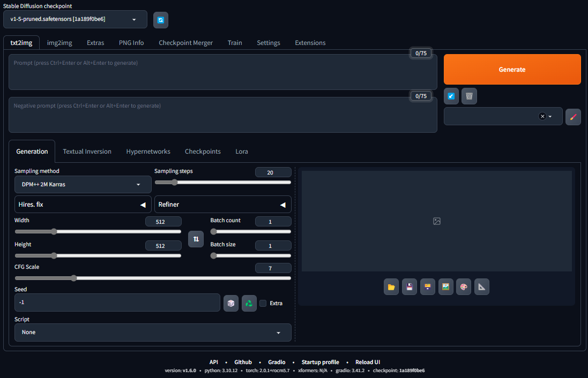This screenshot has width=588, height=378.
Task: Select the Generation sub-tab
Action: (x=32, y=152)
